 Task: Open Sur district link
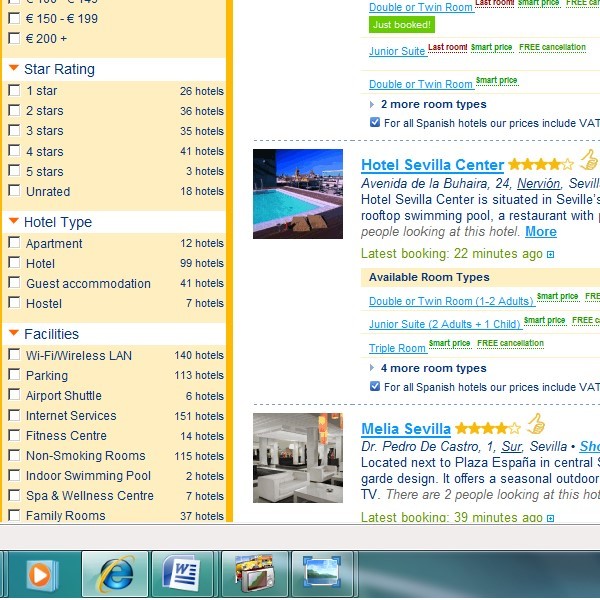512,447
